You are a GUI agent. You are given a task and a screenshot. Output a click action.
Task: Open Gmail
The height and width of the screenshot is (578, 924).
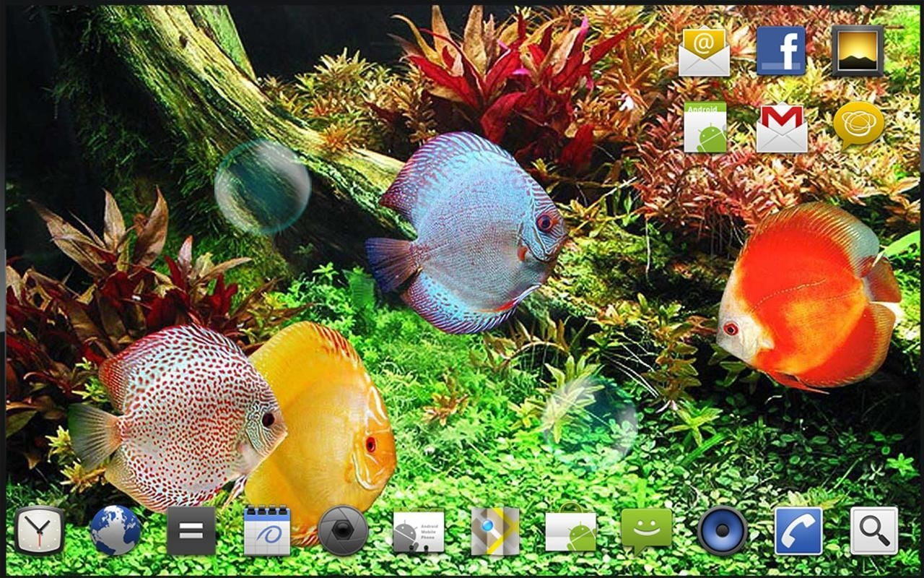tap(782, 129)
